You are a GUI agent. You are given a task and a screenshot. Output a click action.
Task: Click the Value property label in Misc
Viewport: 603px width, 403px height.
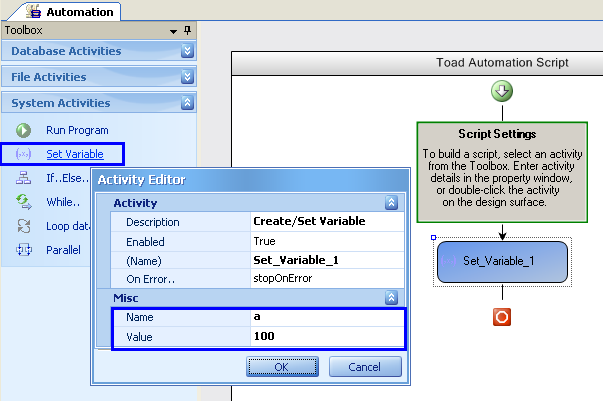click(x=139, y=337)
